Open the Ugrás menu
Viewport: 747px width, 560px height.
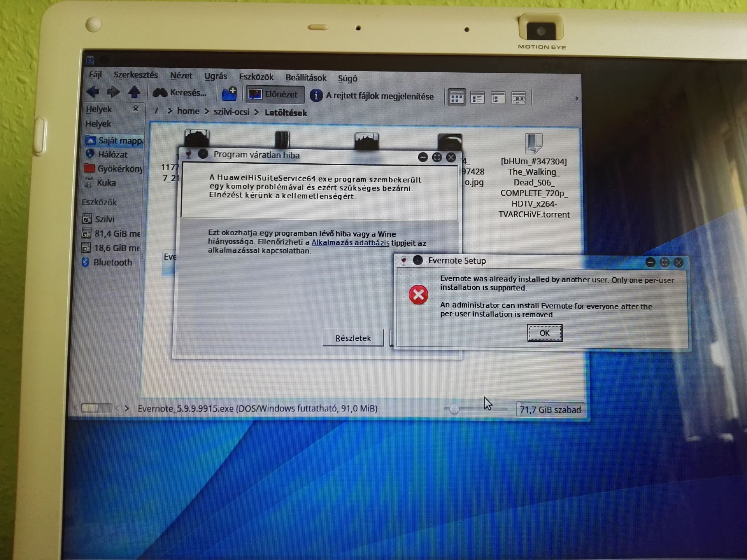point(216,76)
